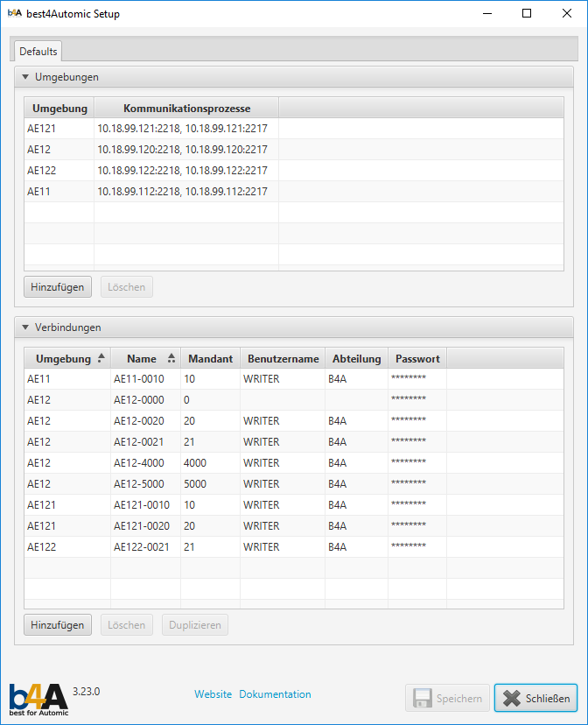The height and width of the screenshot is (725, 588).
Task: Click the sort arrow on Name column
Action: pos(171,358)
